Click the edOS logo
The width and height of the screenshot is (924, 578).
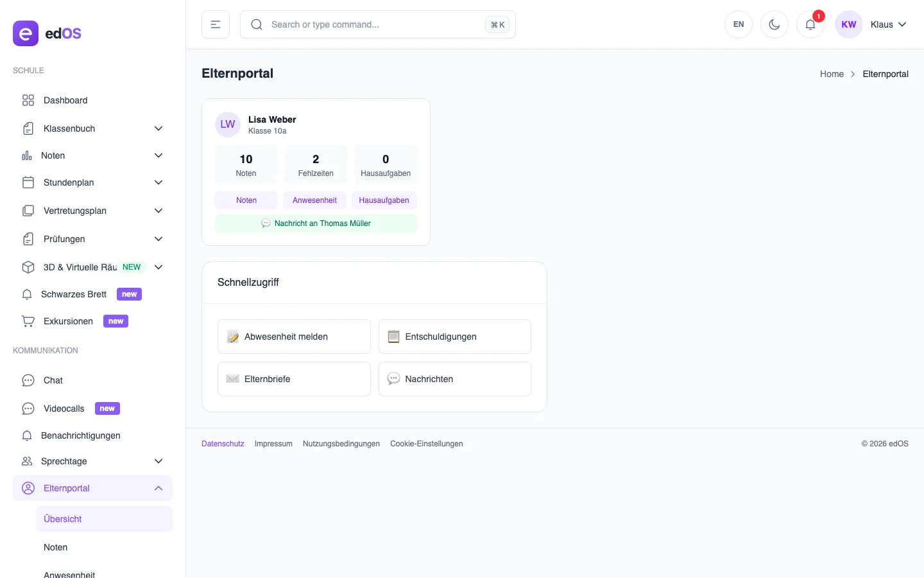[x=47, y=33]
